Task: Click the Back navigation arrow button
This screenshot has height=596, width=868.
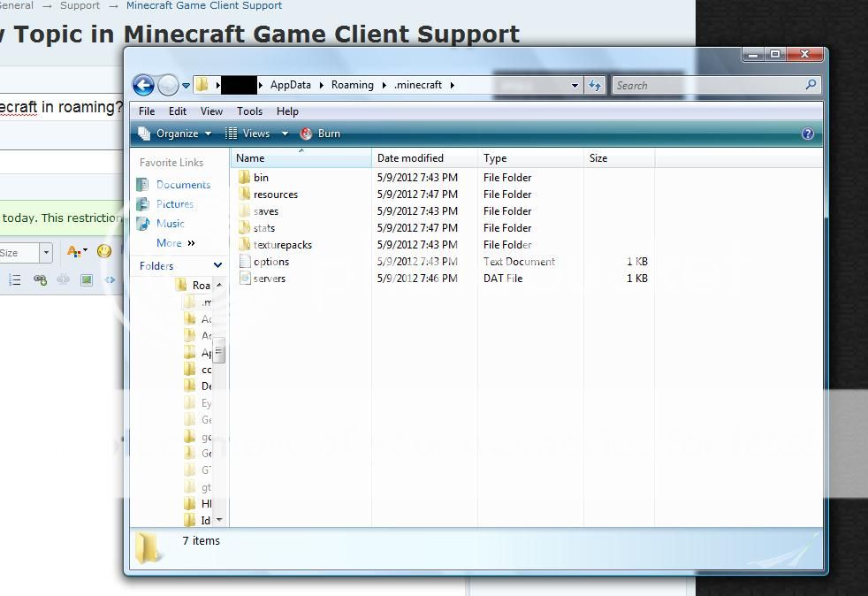Action: coord(143,85)
